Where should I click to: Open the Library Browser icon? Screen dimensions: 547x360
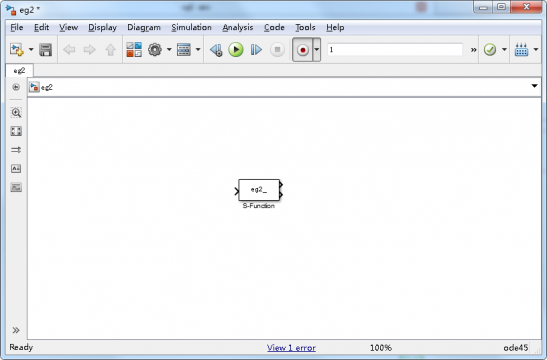click(x=134, y=50)
